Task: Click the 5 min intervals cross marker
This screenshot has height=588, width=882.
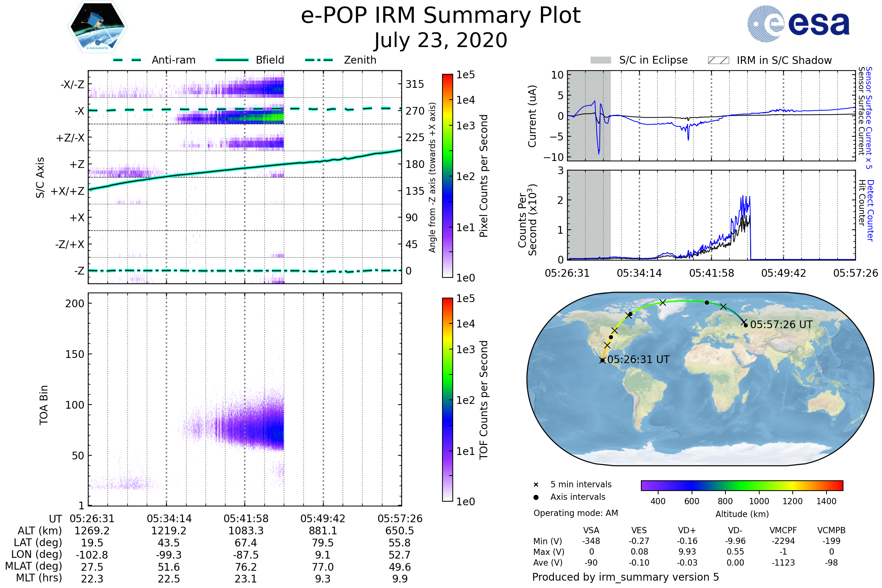Action: [x=536, y=485]
